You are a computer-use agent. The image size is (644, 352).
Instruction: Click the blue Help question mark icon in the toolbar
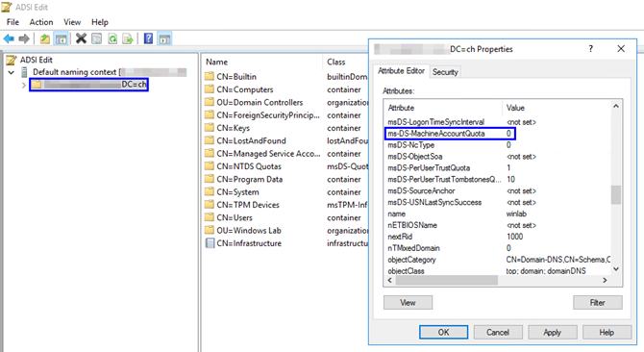tap(148, 39)
